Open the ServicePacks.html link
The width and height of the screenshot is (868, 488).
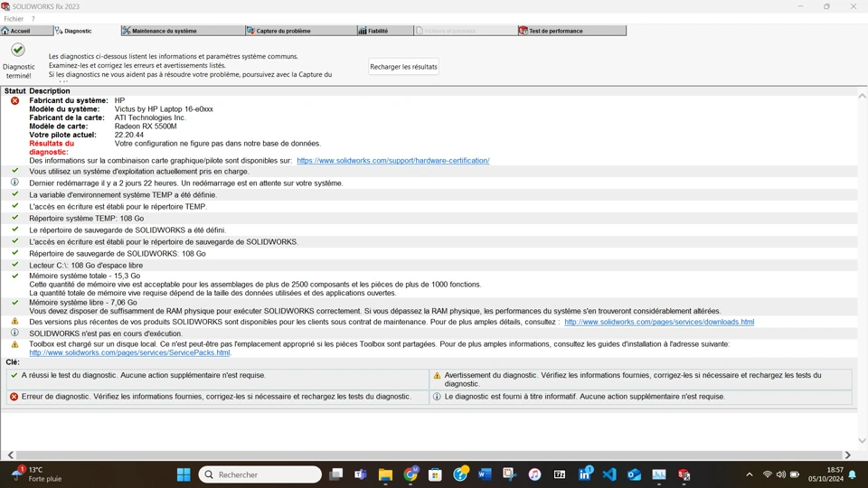[129, 352]
